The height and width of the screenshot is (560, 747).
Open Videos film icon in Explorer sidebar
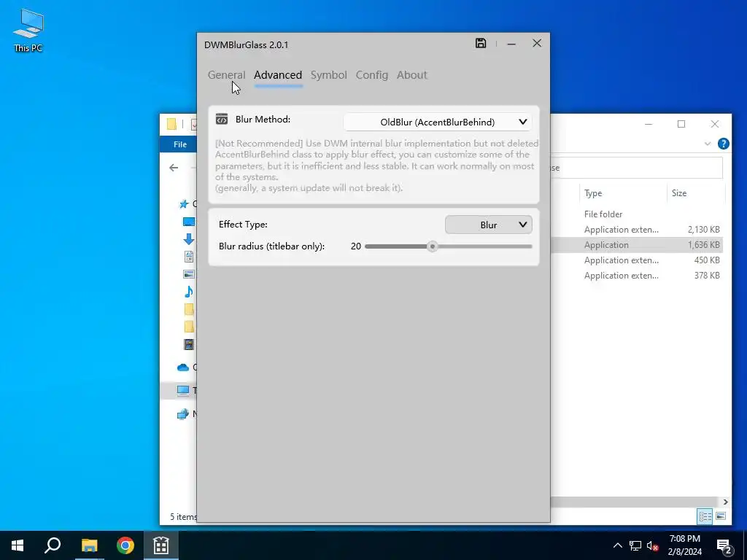(x=189, y=344)
